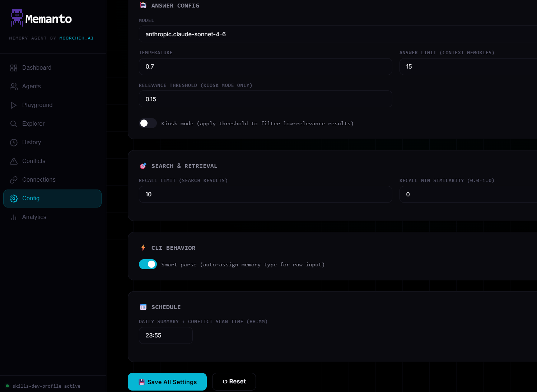Viewport: 537px width, 392px height.
Task: Click the green active status dot
Action: click(x=7, y=386)
